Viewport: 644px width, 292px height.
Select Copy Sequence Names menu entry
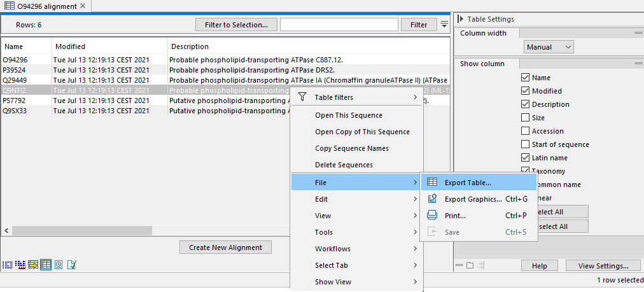point(357,148)
